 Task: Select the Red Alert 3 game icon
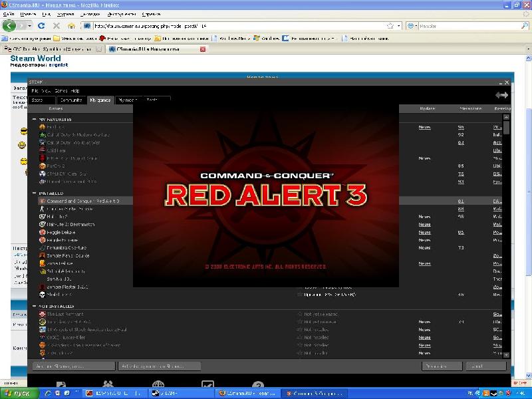[x=42, y=201]
